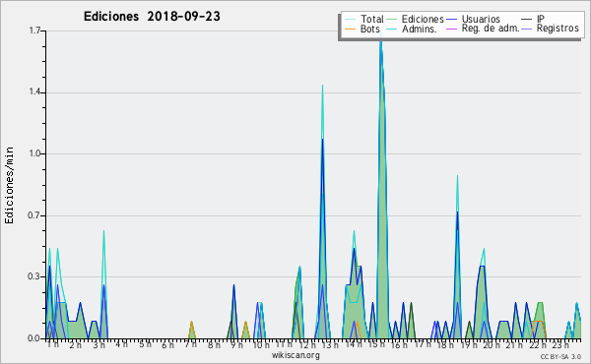Click the 'wikiscan.org' caption below the chart
This screenshot has width=591, height=364.
(x=295, y=355)
